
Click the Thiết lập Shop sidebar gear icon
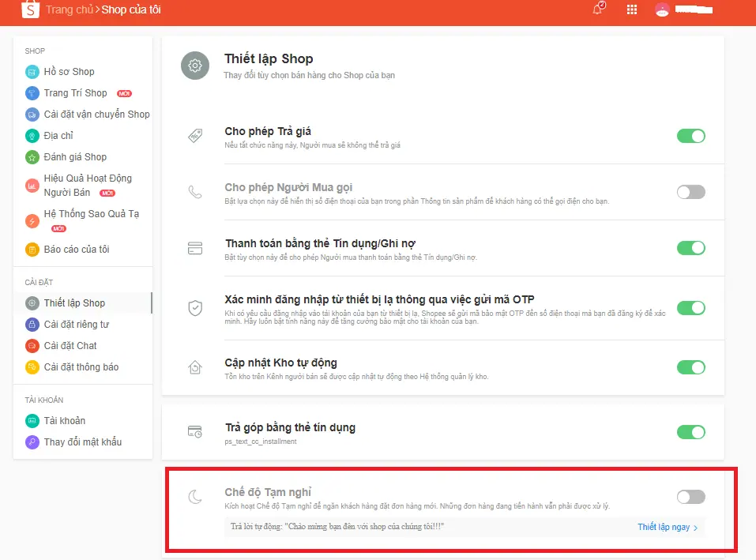[32, 303]
